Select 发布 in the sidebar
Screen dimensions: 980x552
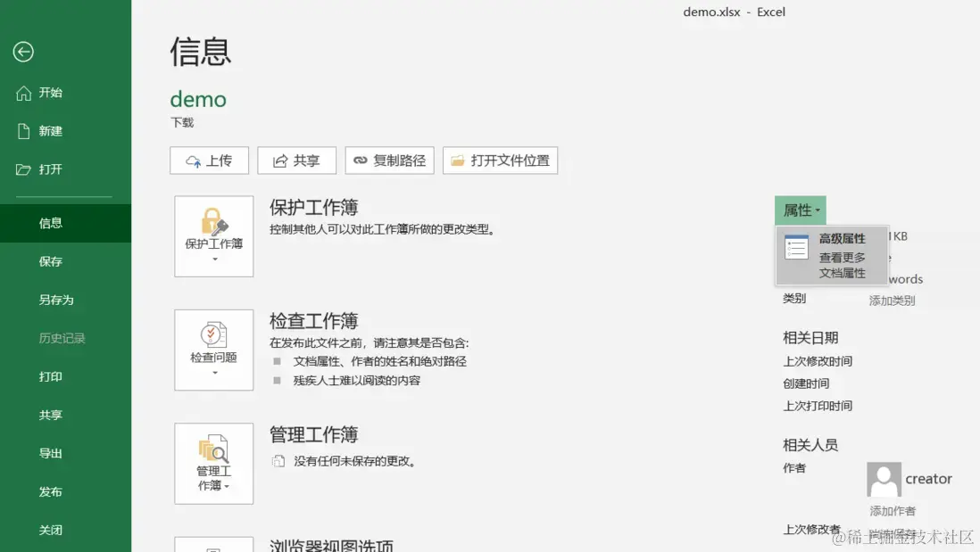tap(66, 492)
